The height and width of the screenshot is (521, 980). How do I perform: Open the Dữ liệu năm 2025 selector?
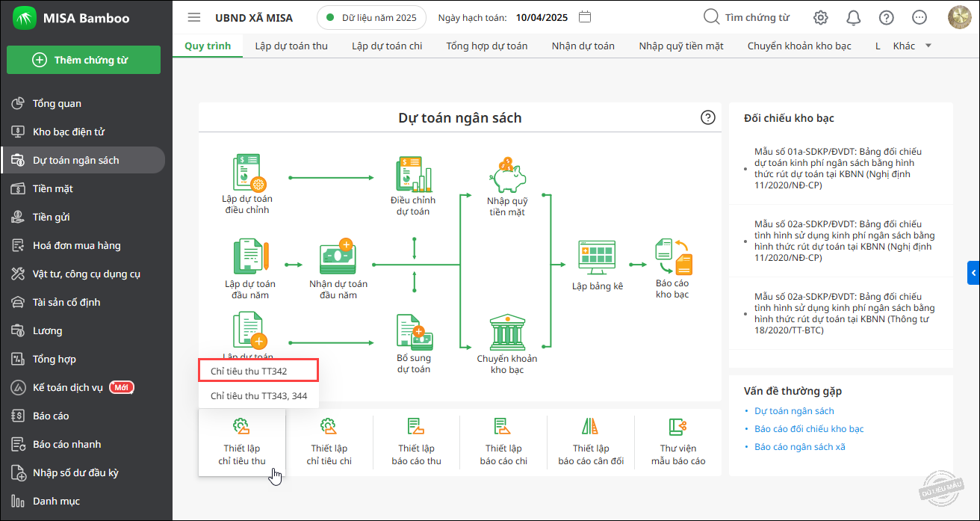click(371, 17)
